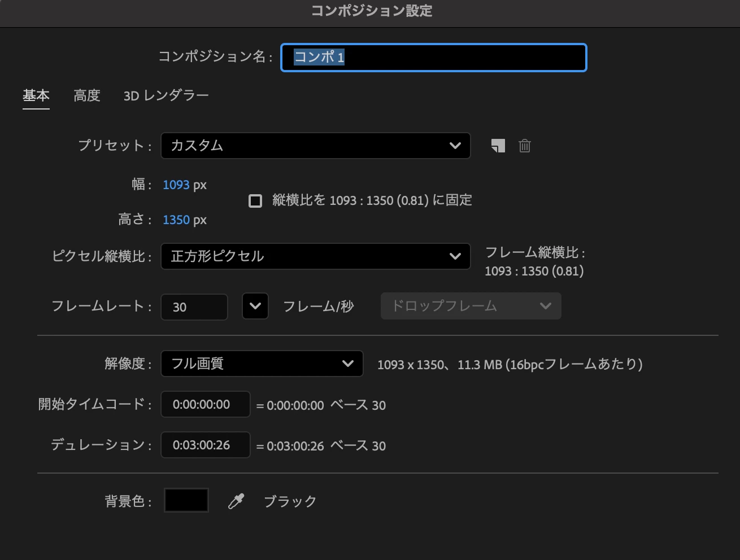Click the start timecode 0:00:00:00 field

206,404
